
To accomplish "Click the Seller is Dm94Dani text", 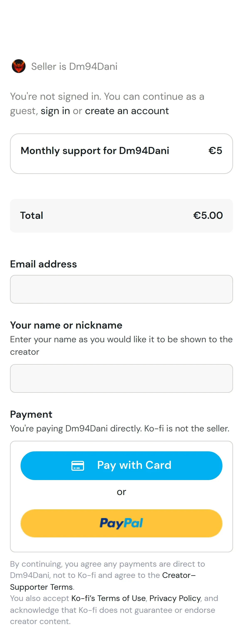I will 74,66.
